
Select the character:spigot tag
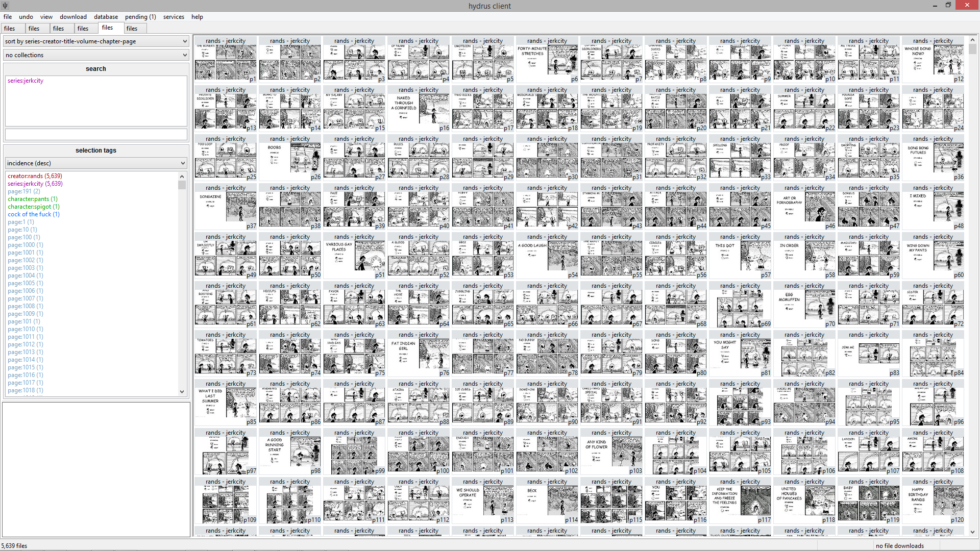tap(34, 207)
